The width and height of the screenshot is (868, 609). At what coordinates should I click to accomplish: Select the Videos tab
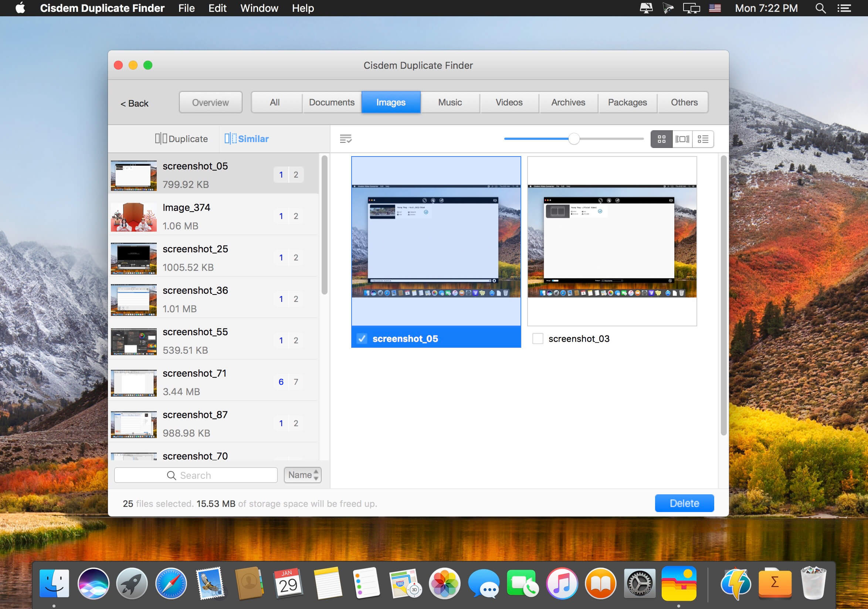(509, 102)
